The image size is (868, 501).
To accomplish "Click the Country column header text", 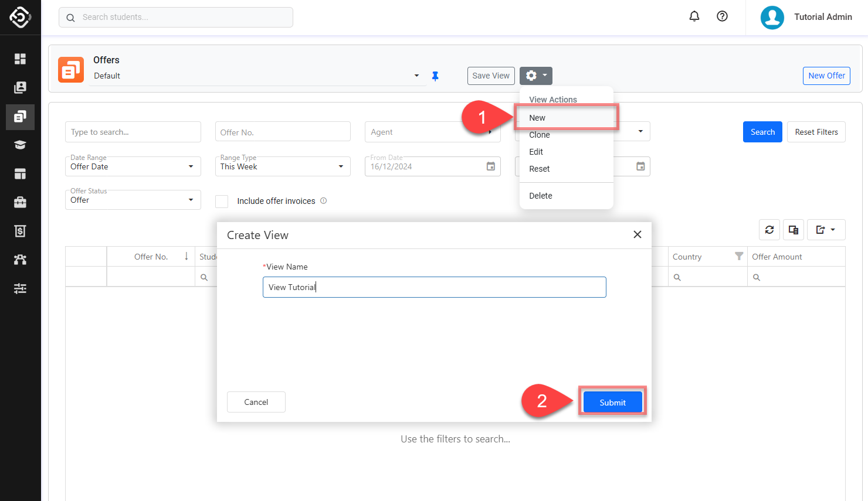I will [x=687, y=257].
